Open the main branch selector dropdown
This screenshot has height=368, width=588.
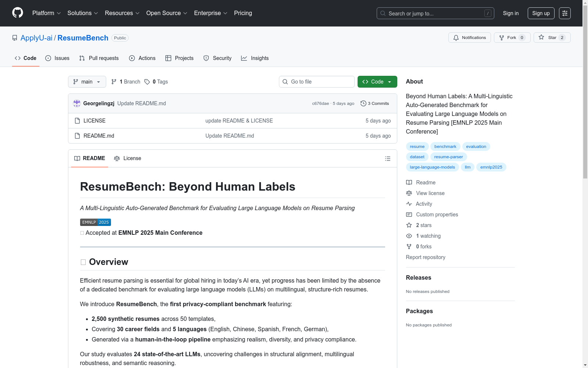87,82
